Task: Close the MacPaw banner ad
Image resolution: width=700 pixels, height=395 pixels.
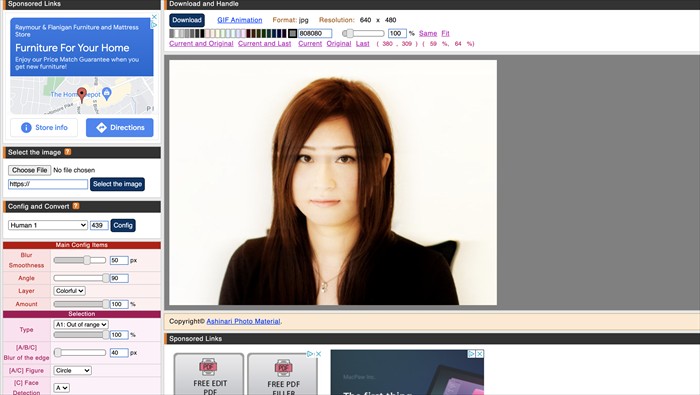Action: click(479, 354)
